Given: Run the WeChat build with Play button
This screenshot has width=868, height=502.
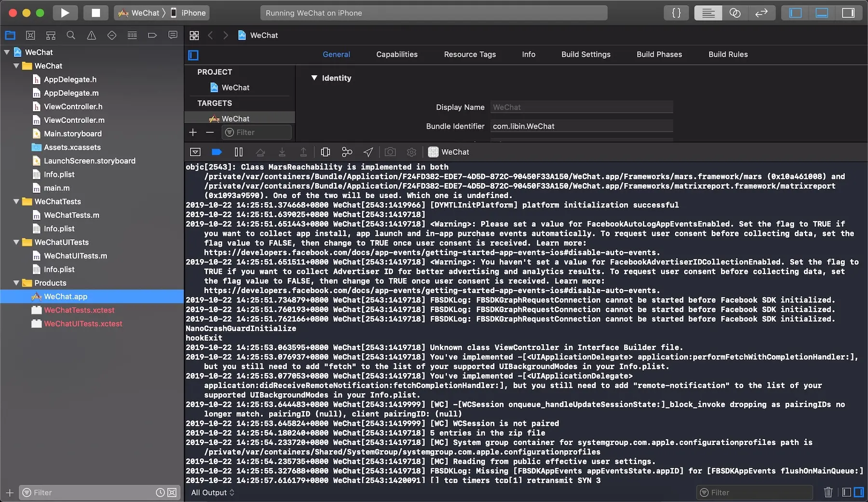Looking at the screenshot, I should coord(65,13).
